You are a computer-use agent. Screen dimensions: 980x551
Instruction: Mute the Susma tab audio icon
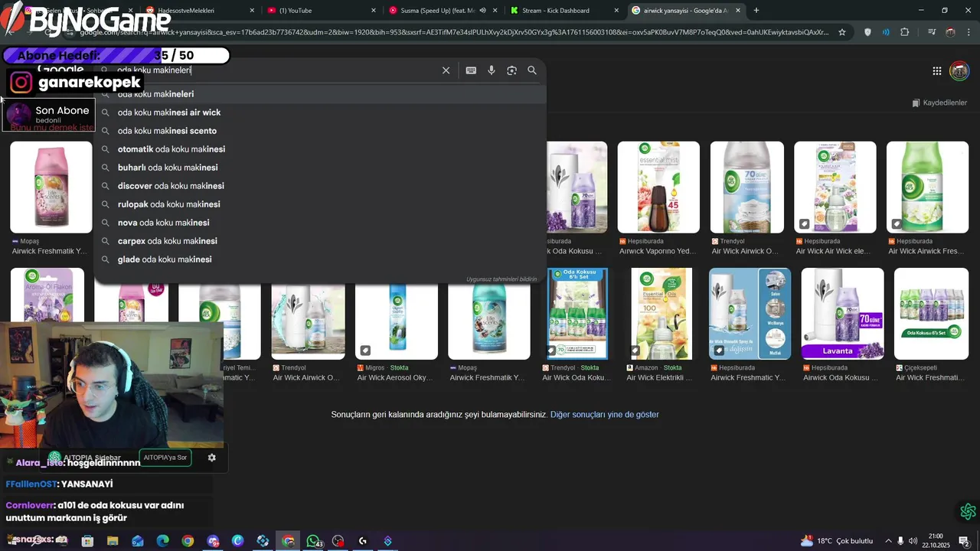(x=483, y=11)
